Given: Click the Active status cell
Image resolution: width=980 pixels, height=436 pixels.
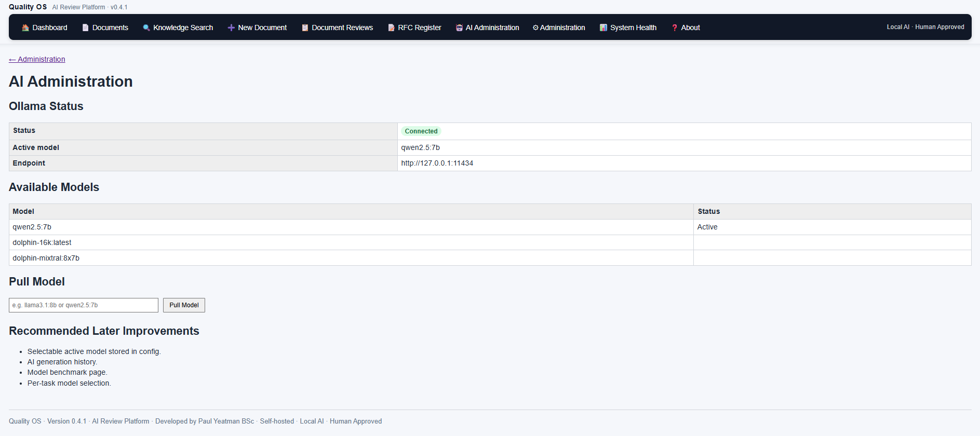Looking at the screenshot, I should (x=832, y=227).
